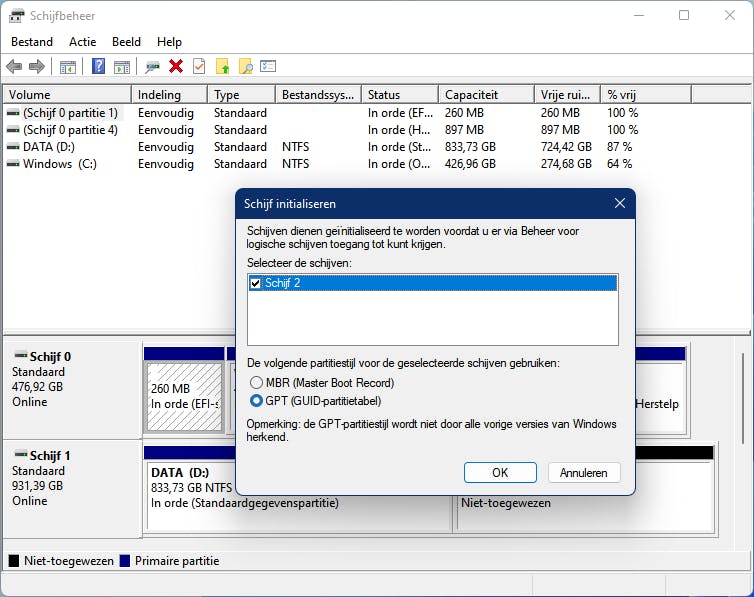Click the disk icon beside Schijf 1 label
This screenshot has width=754, height=597.
[x=21, y=454]
